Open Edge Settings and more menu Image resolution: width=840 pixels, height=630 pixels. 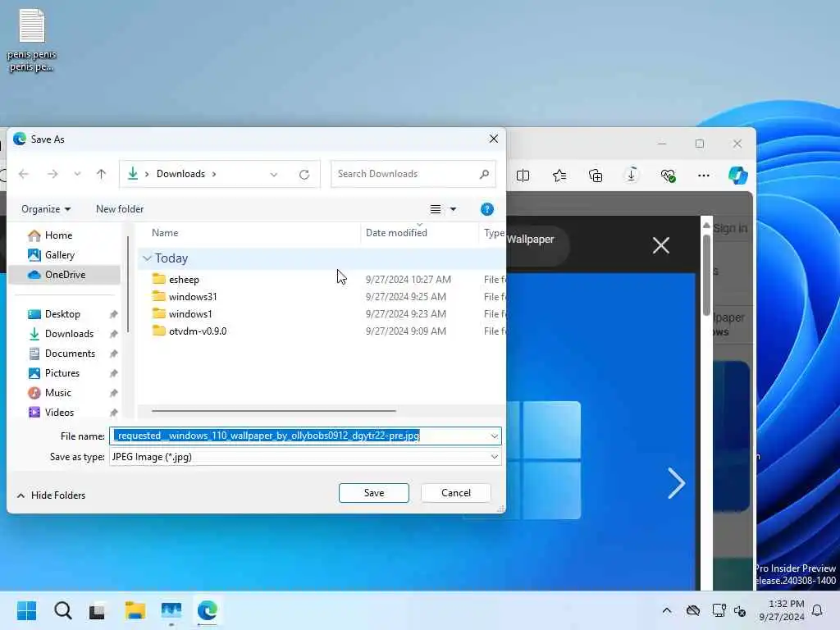click(x=703, y=176)
